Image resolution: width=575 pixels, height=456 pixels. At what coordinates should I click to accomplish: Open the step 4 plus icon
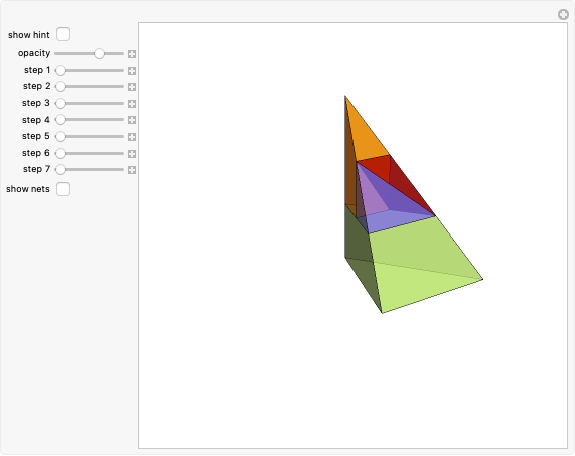[132, 120]
